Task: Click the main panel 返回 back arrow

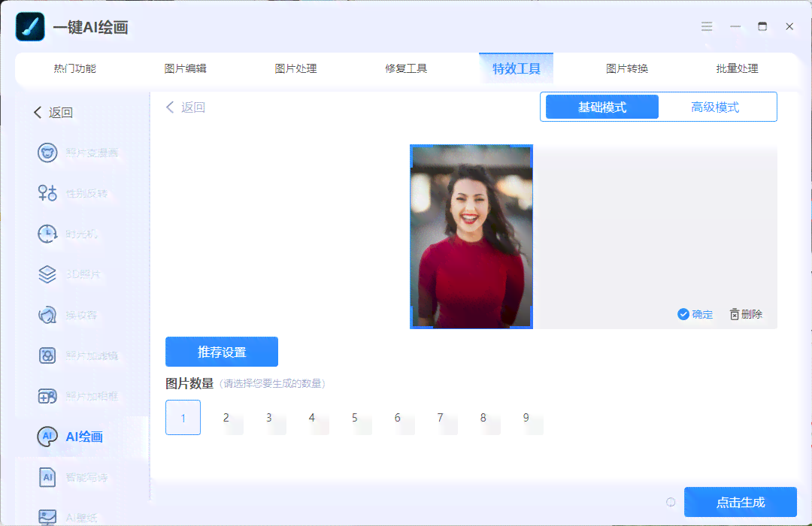Action: click(x=169, y=107)
